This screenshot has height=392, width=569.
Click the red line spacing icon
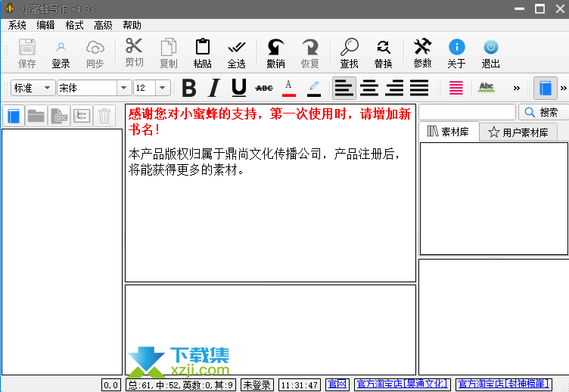(x=456, y=88)
